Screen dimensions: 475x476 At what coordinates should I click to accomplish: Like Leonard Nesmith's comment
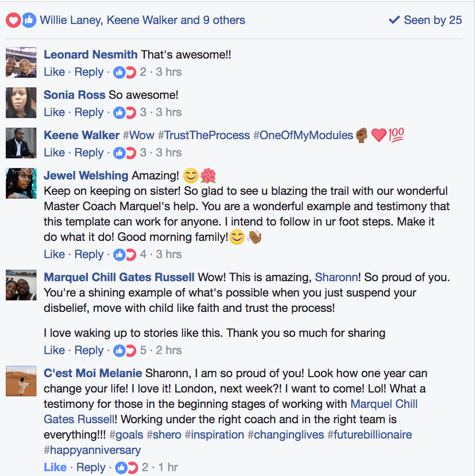[54, 72]
